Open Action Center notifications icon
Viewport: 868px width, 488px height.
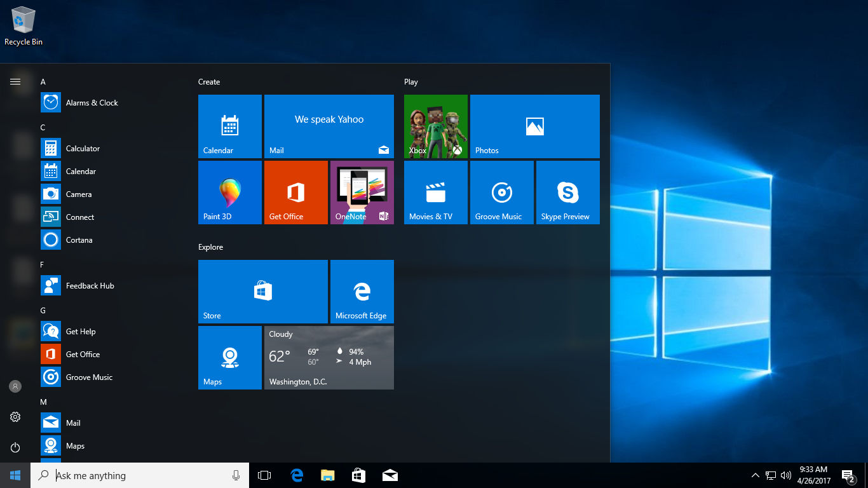(848, 475)
